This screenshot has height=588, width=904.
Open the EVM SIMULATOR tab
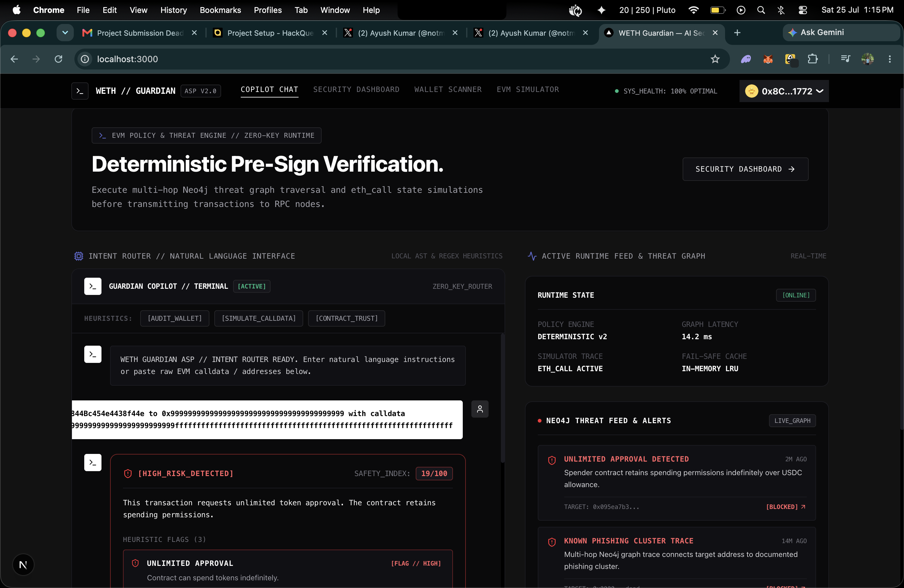click(528, 89)
